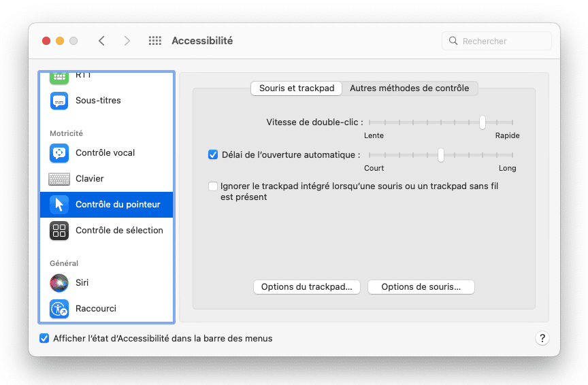The width and height of the screenshot is (588, 385).
Task: Click the Rechercher search field
Action: tap(504, 41)
